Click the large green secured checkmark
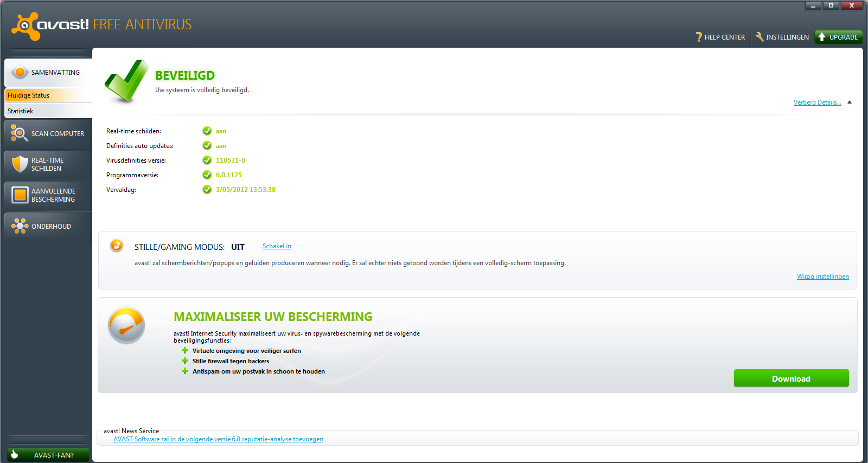Screen dimensions: 868x463 [126, 81]
